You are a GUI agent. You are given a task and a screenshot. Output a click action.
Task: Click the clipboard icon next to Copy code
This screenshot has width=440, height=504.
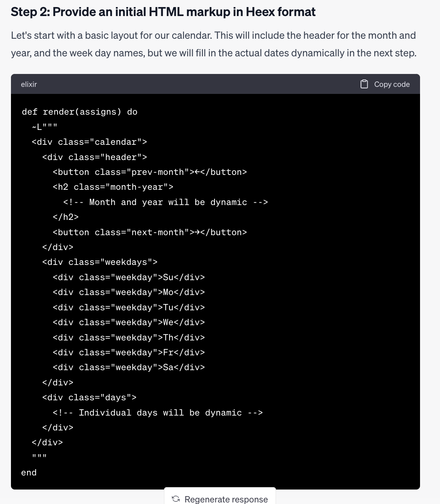(x=364, y=84)
